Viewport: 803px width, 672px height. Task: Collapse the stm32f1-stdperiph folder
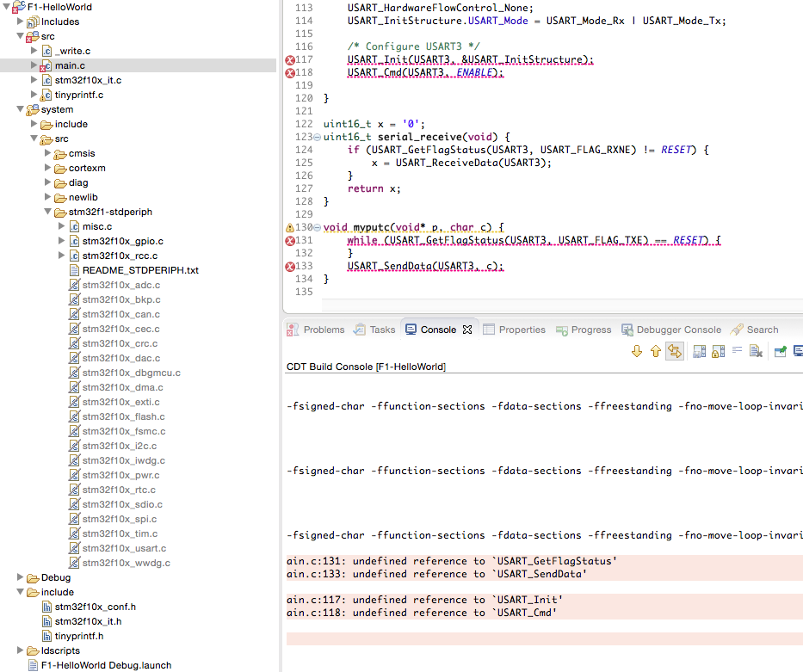tap(47, 212)
